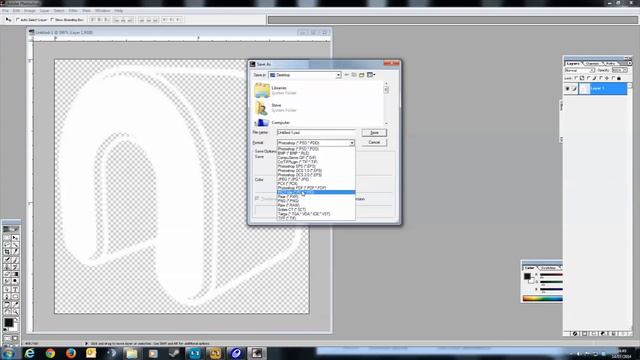Select the Hand tool
The height and width of the screenshot is (360, 640).
point(7,311)
